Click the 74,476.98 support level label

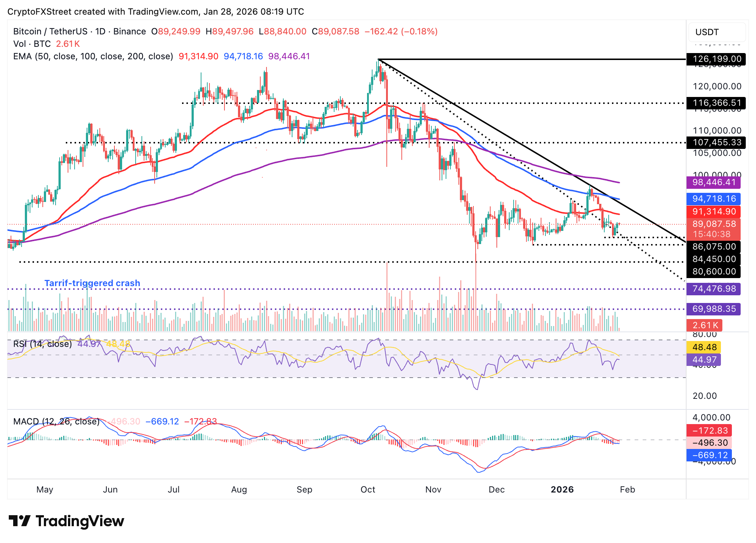(x=713, y=289)
